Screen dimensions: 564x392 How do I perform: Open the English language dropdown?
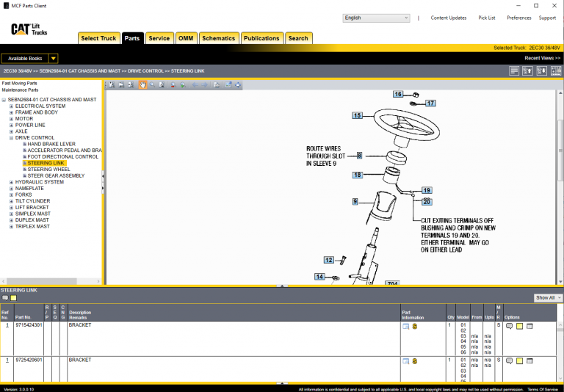click(376, 18)
